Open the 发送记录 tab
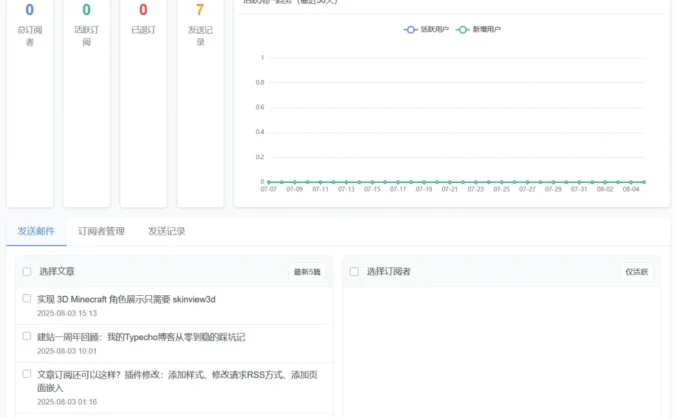The width and height of the screenshot is (676, 418). click(166, 231)
